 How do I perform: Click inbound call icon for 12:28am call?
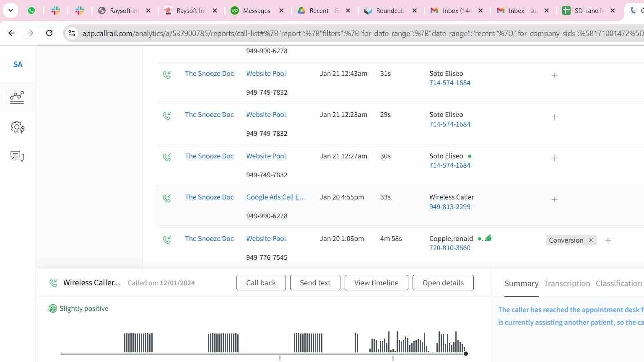click(167, 116)
